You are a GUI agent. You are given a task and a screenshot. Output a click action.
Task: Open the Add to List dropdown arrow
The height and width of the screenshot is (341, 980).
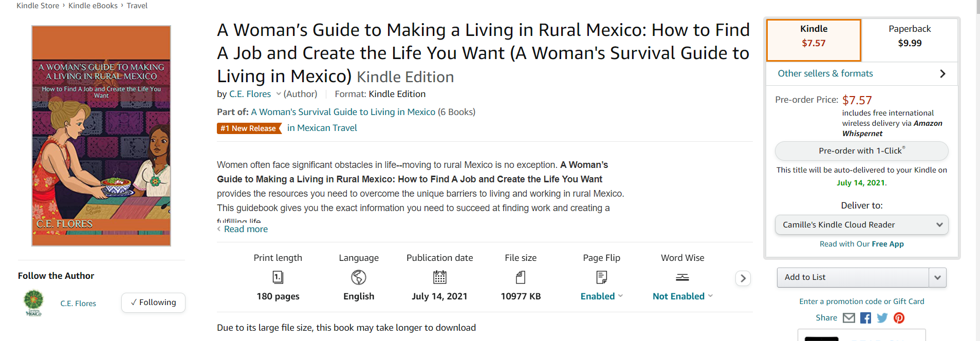pos(937,277)
